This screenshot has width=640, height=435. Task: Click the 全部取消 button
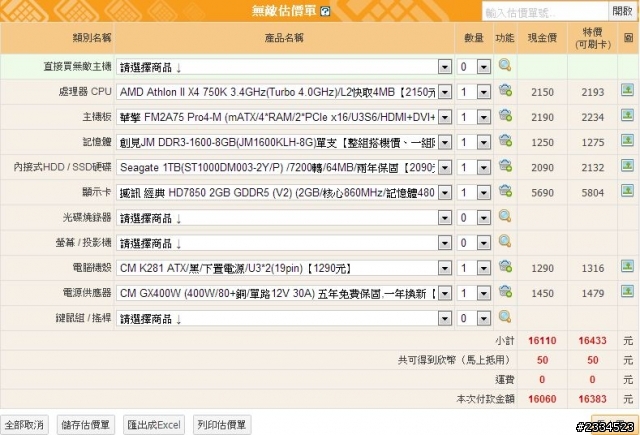click(24, 425)
